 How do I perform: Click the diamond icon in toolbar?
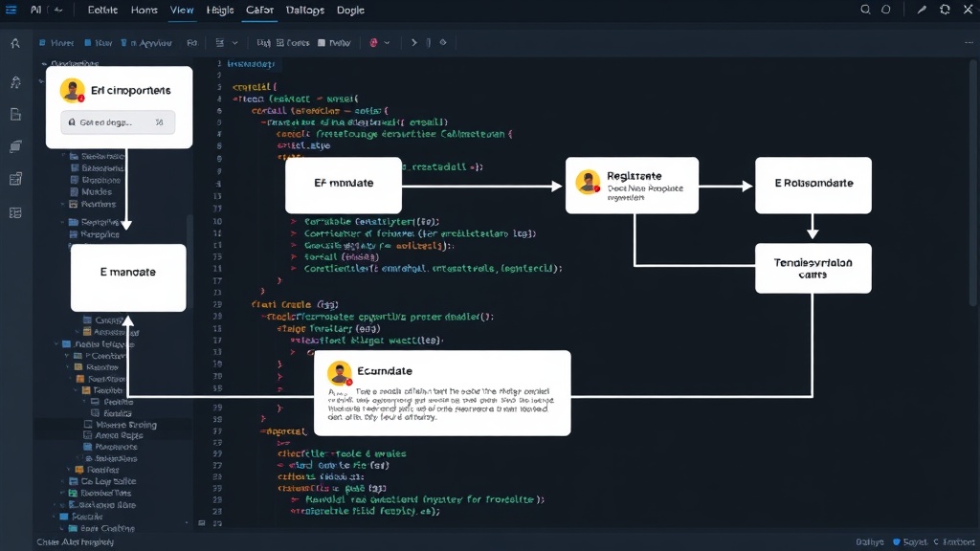point(443,42)
